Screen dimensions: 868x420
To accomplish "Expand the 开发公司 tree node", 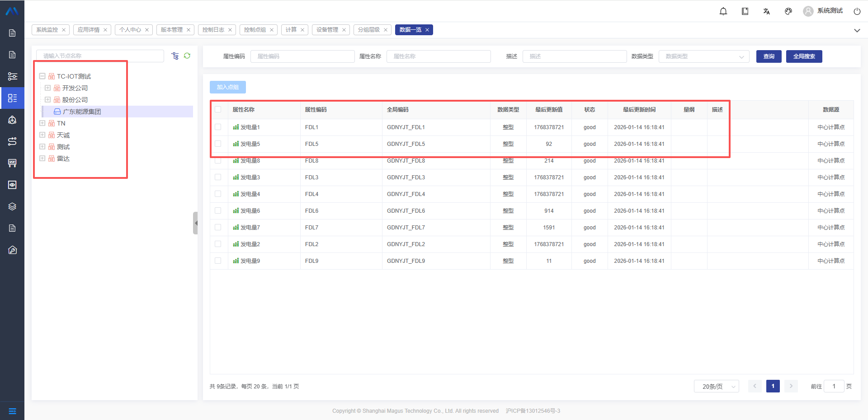I will coord(48,88).
